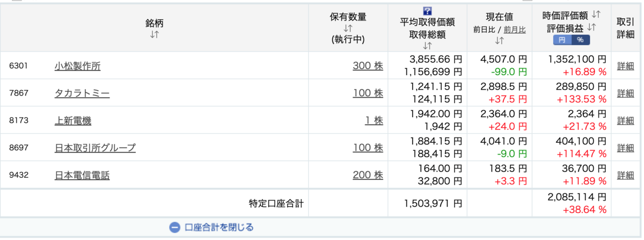
Task: Click the 取引詳細 column header
Action: pos(626,27)
